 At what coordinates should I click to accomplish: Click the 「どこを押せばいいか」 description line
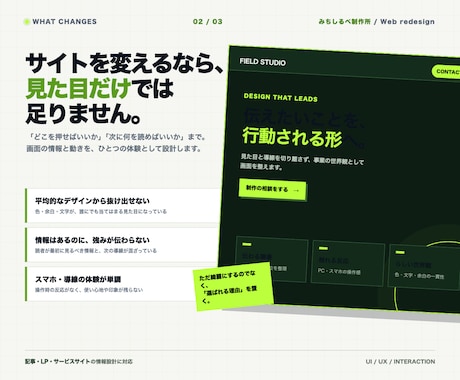pos(117,137)
